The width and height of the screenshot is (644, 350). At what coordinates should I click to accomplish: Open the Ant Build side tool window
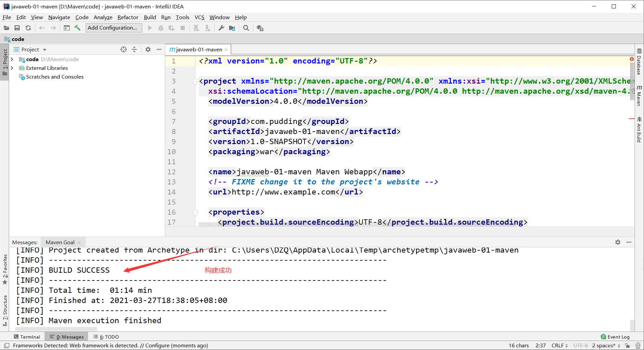639,129
